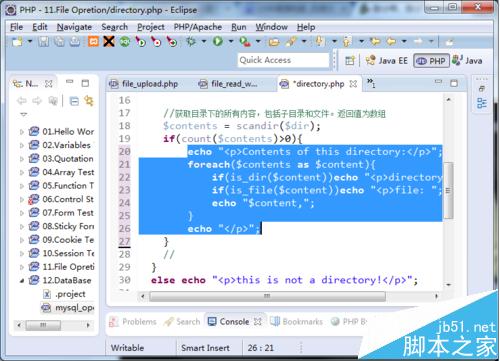Open the Project menu

pos(151,27)
